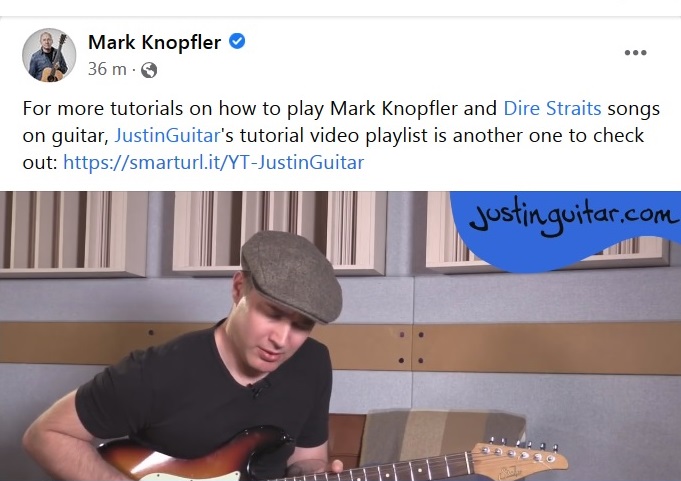The height and width of the screenshot is (481, 681).
Task: Click the blue verified badge beside Mark Knopfler
Action: click(237, 41)
